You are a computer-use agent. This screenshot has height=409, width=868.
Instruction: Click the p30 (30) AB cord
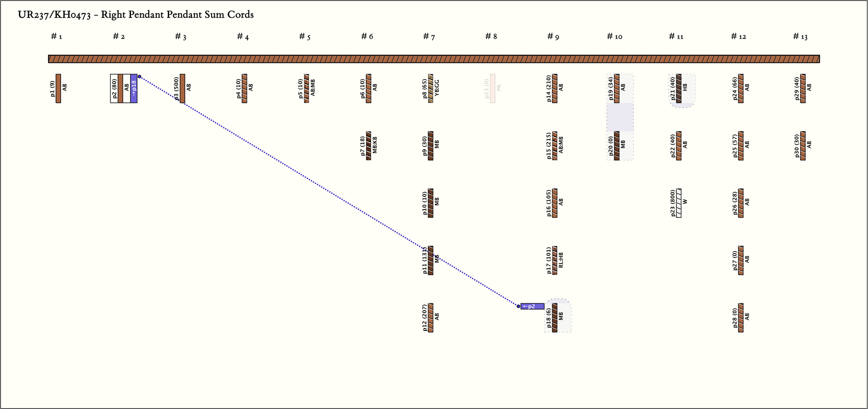803,146
